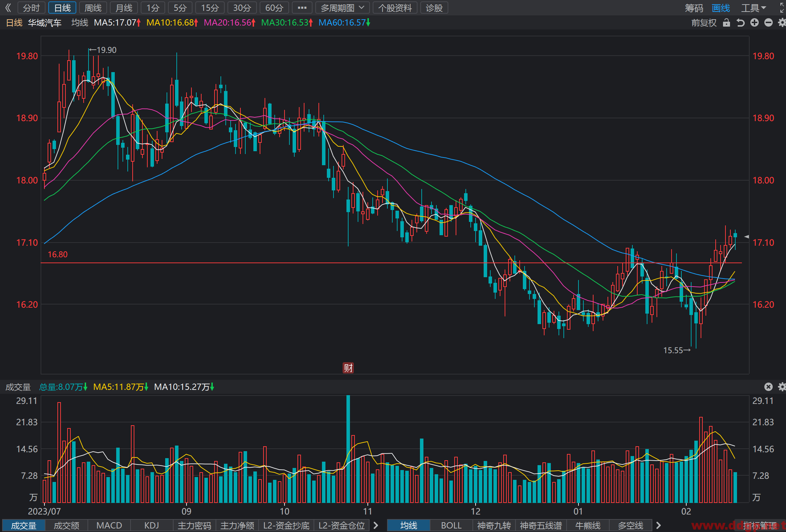Expand the 工具 menu

(753, 8)
